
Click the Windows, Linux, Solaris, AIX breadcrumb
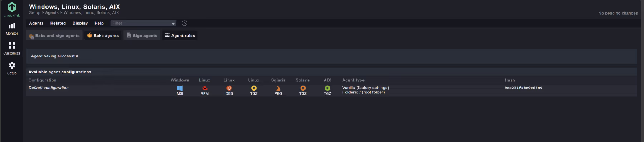tap(91, 13)
